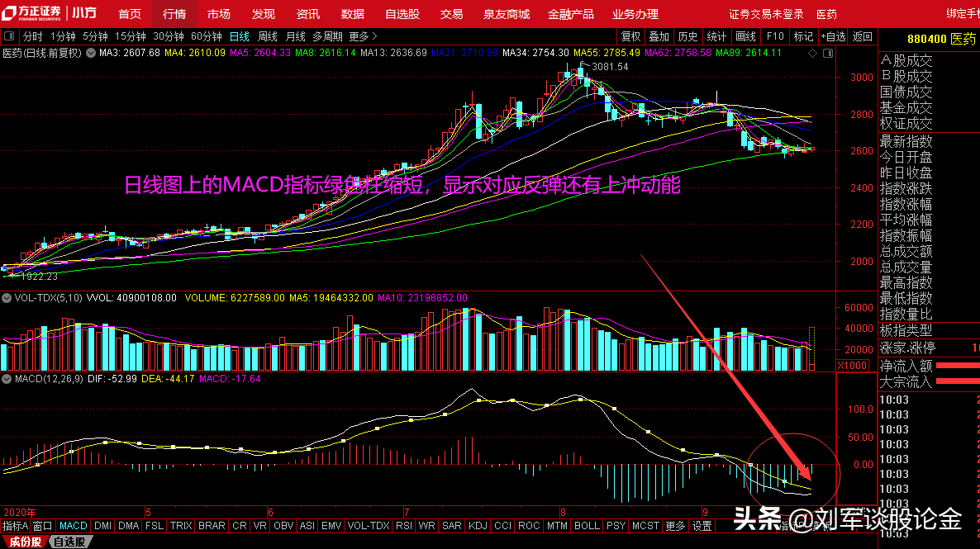Screen dimensions: 980x549
Task: Click the 叠加 toolbar button
Action: pos(659,37)
